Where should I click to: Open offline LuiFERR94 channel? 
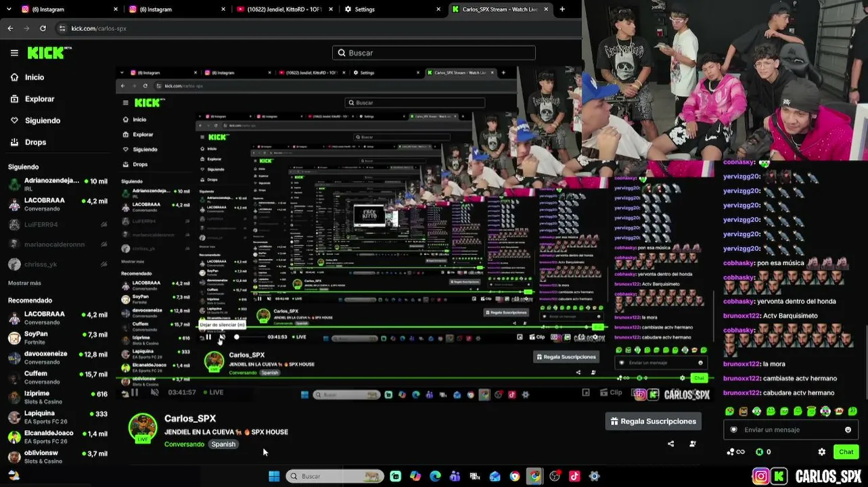pos(58,225)
